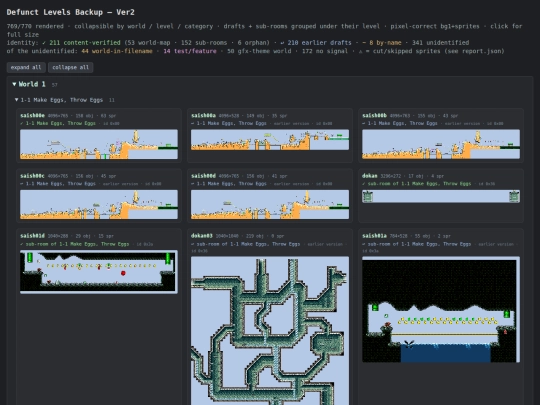The image size is (540, 405).
Task: Select the dokan03 card title
Action: 202,236
